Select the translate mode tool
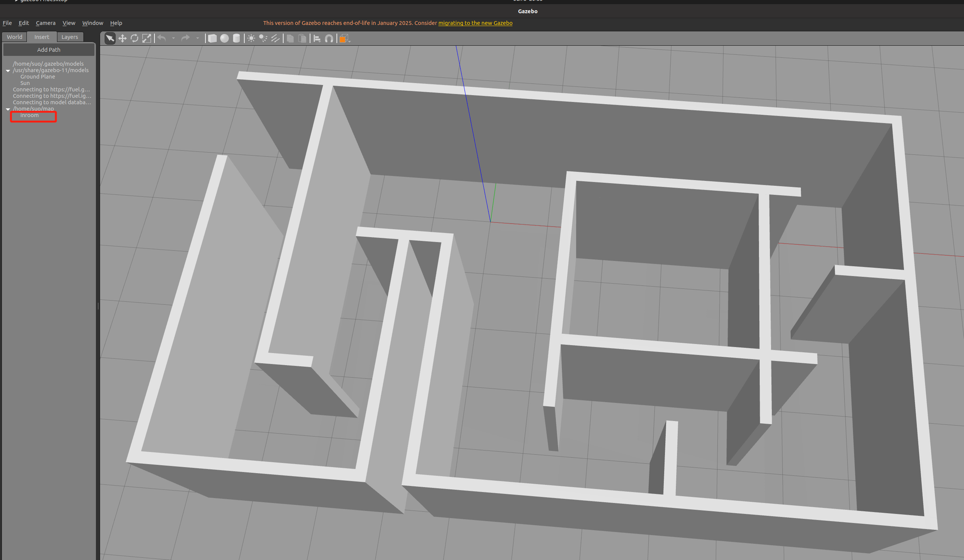 (x=122, y=38)
